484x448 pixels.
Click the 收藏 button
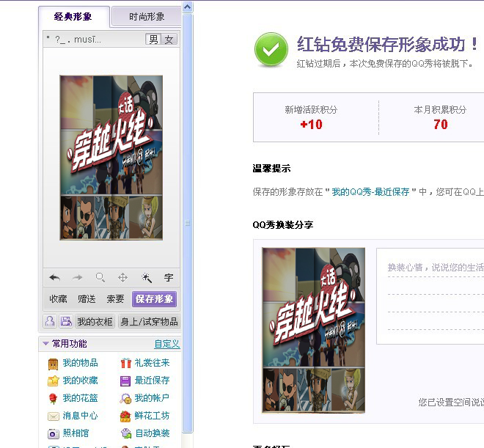58,298
